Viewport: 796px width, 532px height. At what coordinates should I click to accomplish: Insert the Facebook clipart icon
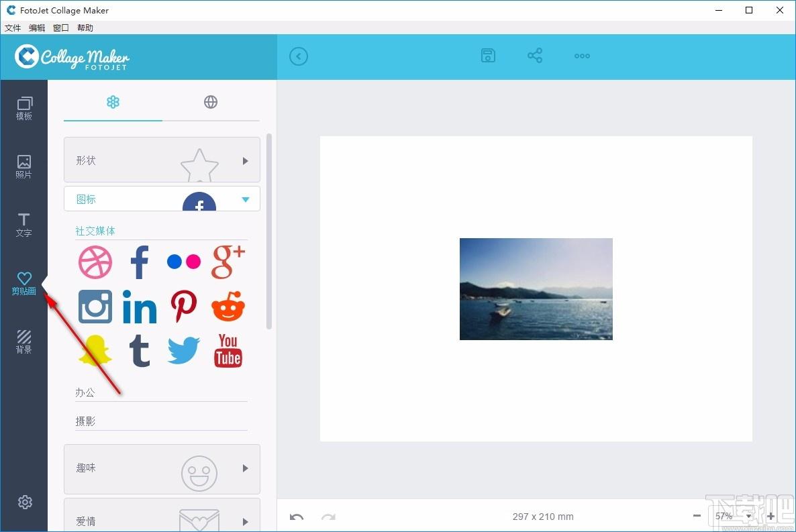coord(140,262)
